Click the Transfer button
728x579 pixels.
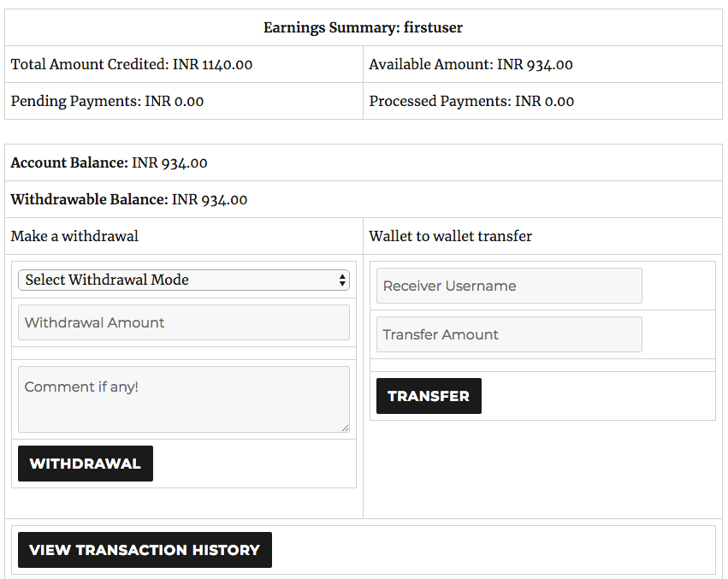click(x=429, y=396)
